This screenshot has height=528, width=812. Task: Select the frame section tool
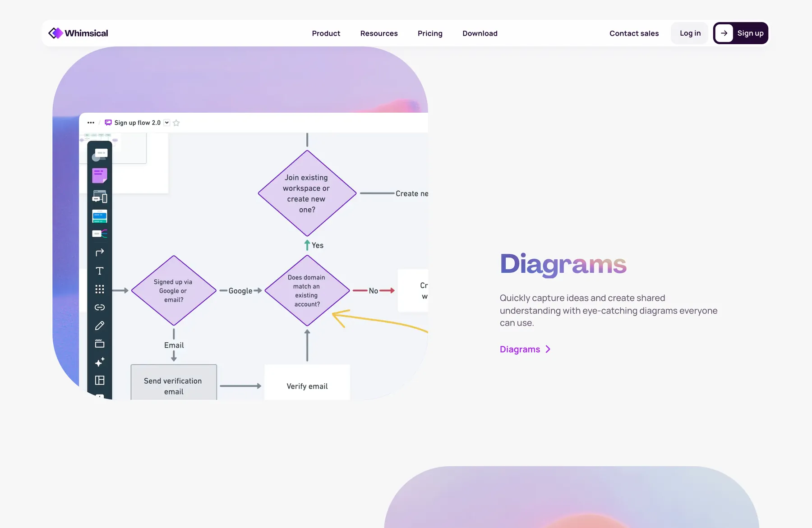point(100,344)
